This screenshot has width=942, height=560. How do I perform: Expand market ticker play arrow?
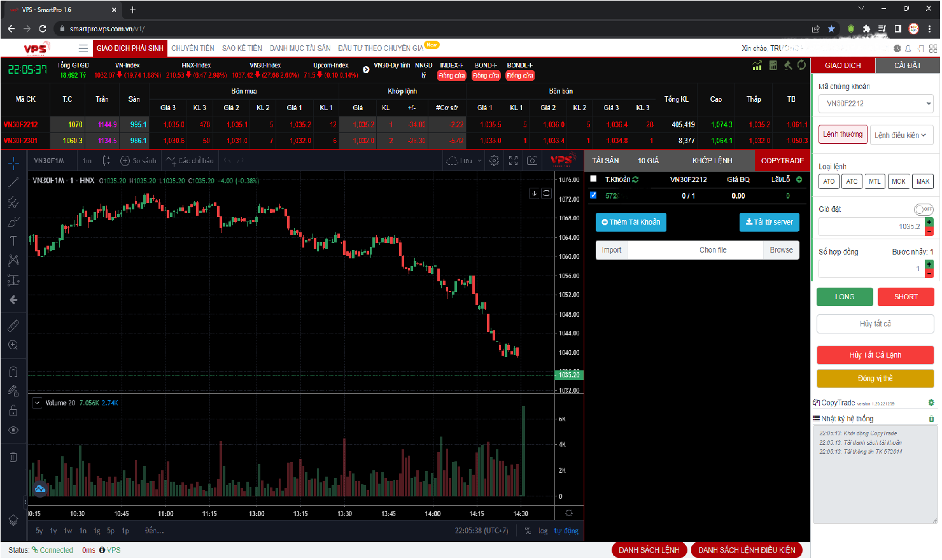[366, 70]
